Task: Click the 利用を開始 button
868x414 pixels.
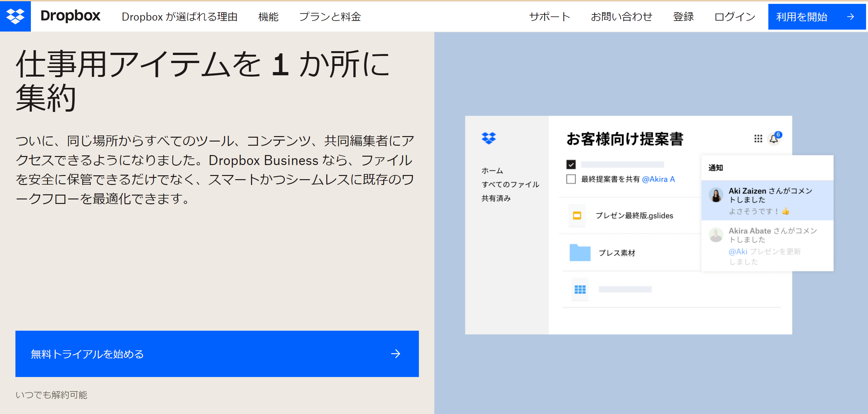Action: 817,16
